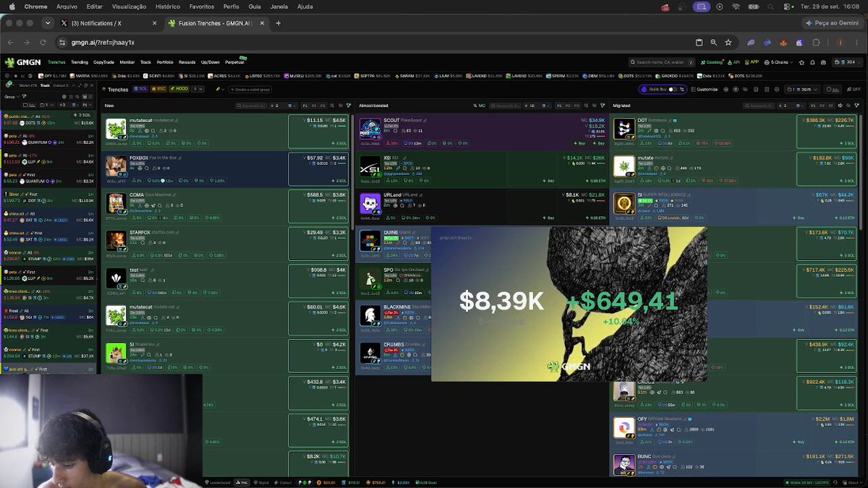Click the GMGN logo
Screen dimensions: 868x488
24,62
